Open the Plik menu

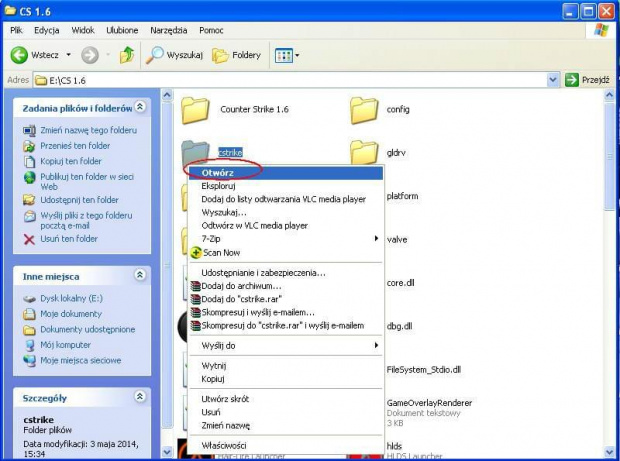tap(16, 30)
